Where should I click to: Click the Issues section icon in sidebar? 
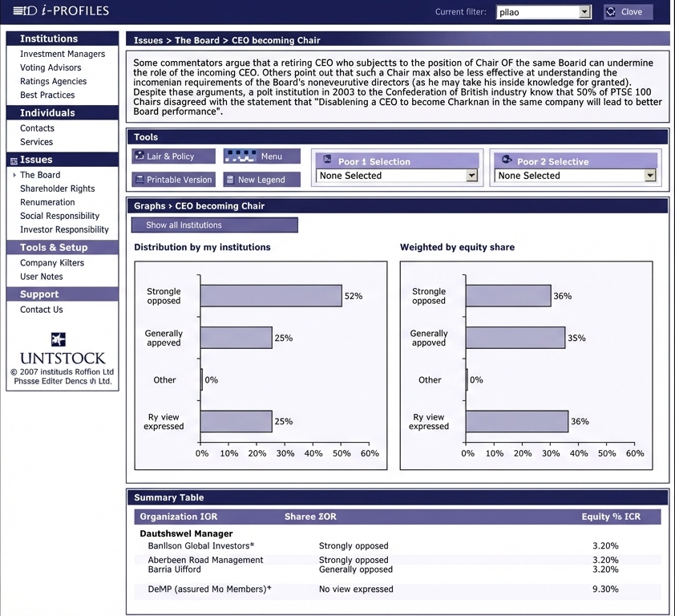[13, 160]
